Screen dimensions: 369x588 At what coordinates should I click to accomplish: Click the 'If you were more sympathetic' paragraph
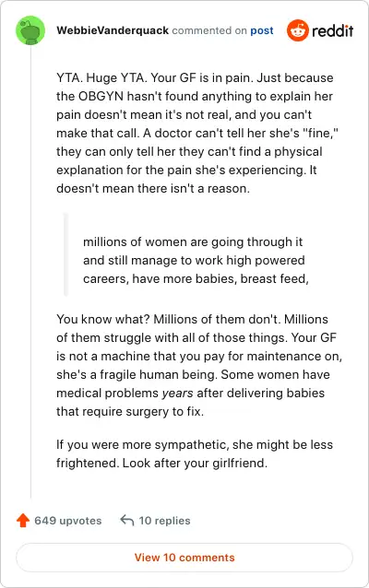tap(195, 453)
